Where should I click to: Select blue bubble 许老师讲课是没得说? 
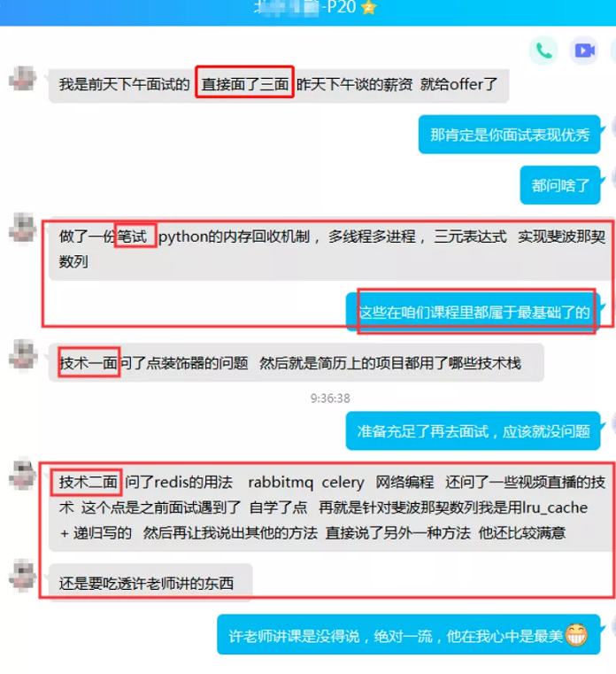point(409,635)
